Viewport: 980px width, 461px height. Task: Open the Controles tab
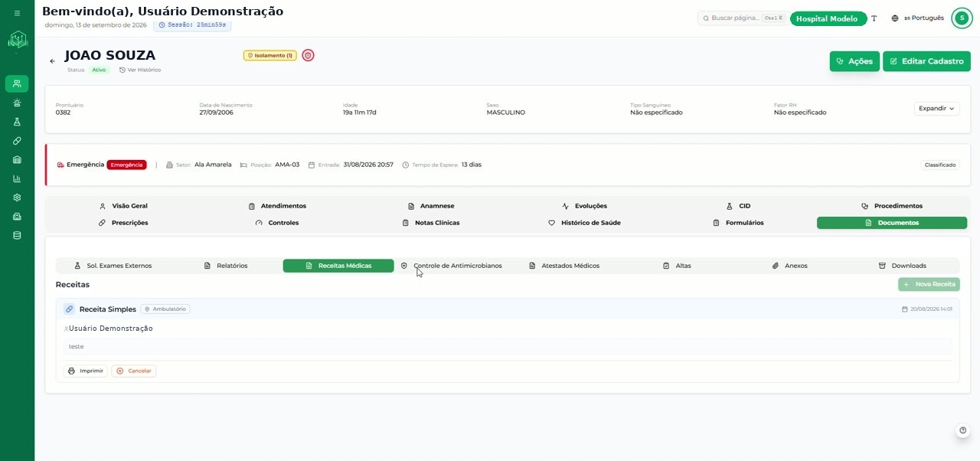[x=277, y=223]
